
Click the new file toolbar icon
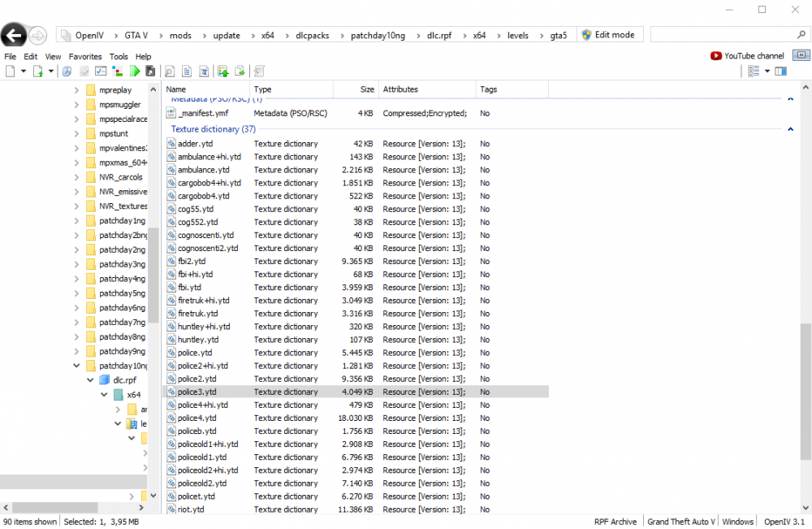coord(11,72)
